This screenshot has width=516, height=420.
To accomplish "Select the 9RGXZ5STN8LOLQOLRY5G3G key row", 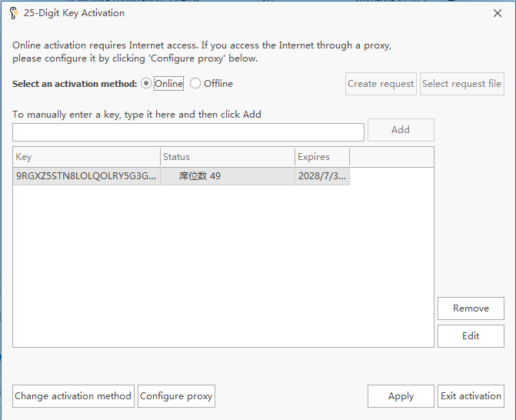I will click(181, 176).
